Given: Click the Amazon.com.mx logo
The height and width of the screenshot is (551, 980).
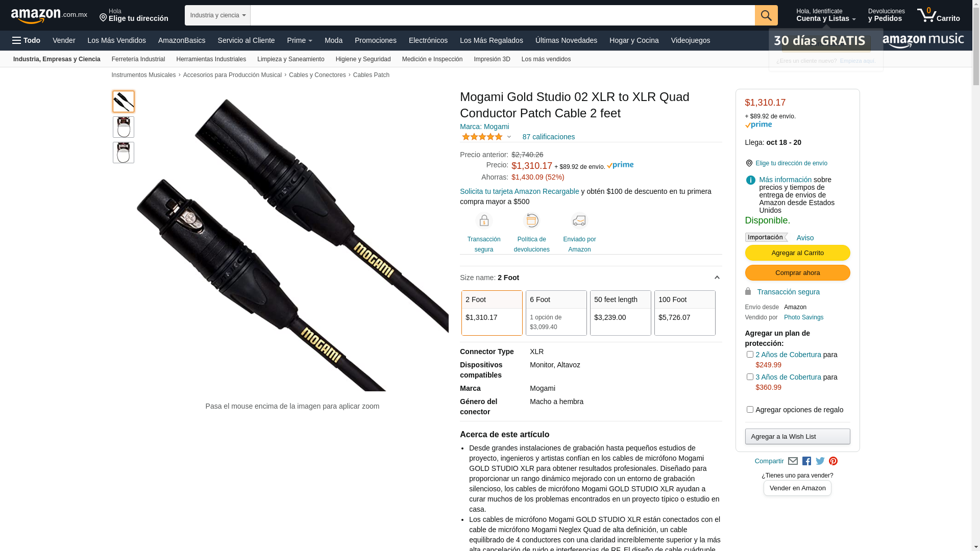Looking at the screenshot, I should (49, 15).
